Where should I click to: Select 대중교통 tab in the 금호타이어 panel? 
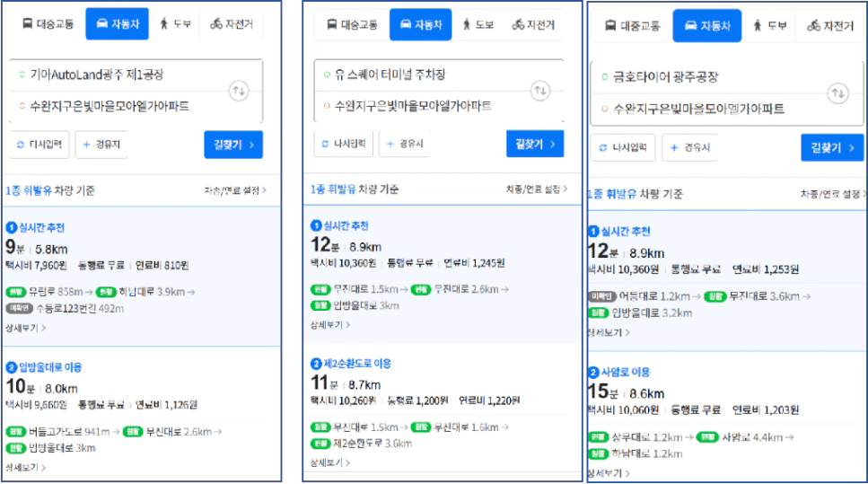point(632,26)
